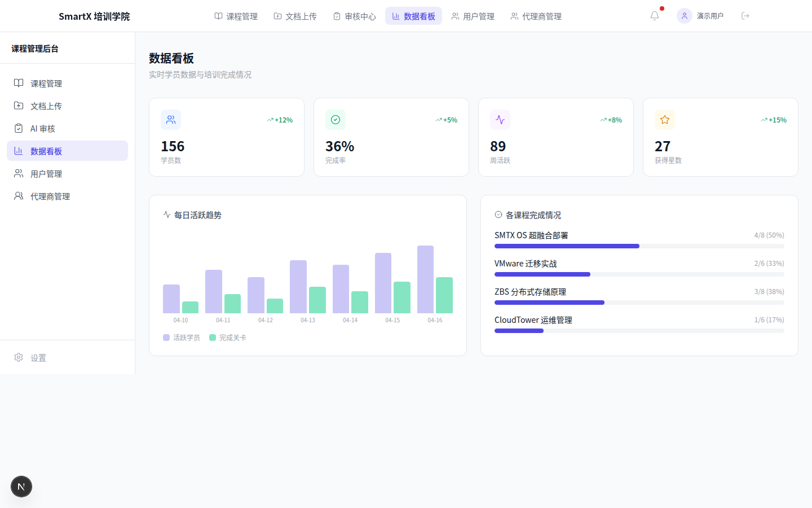
Task: Click the Next.js dev tools badge
Action: (x=21, y=487)
